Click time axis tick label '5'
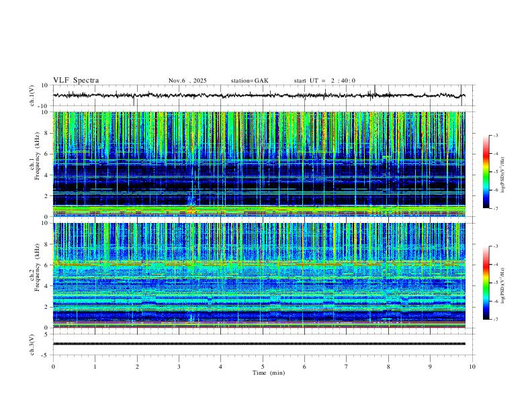 (x=263, y=367)
